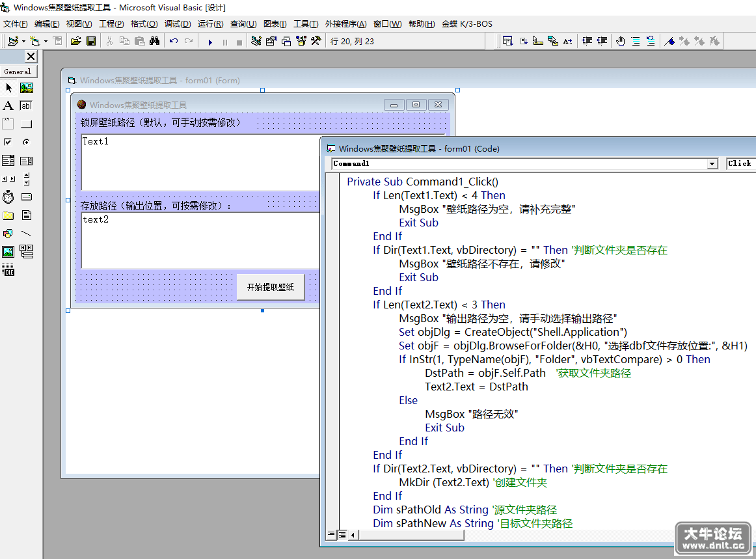Viewport: 756px width, 559px height.
Task: Select the Label control tool
Action: click(8, 105)
